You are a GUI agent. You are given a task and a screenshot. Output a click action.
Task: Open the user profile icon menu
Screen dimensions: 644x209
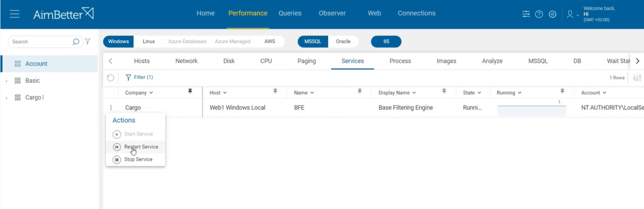pyautogui.click(x=570, y=14)
